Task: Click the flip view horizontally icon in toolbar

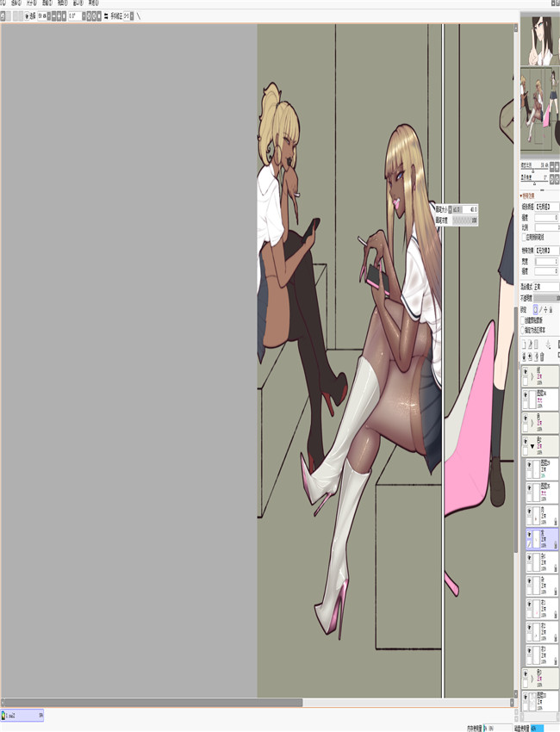Action: click(106, 16)
